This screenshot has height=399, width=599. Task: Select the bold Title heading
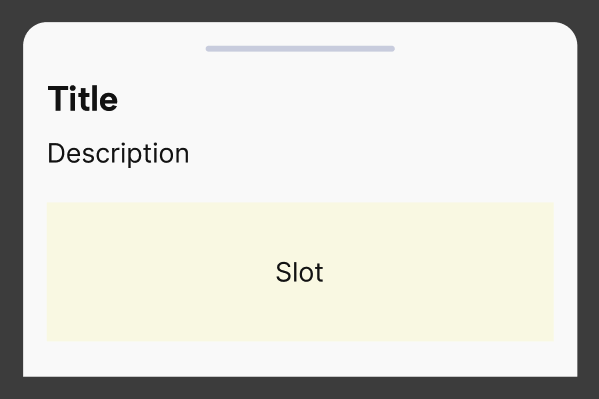[x=83, y=99]
